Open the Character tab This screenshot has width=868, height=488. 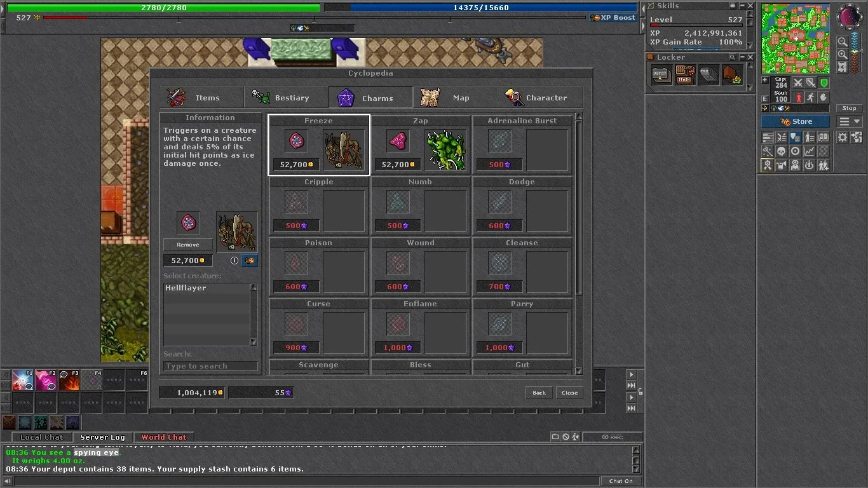pos(540,98)
